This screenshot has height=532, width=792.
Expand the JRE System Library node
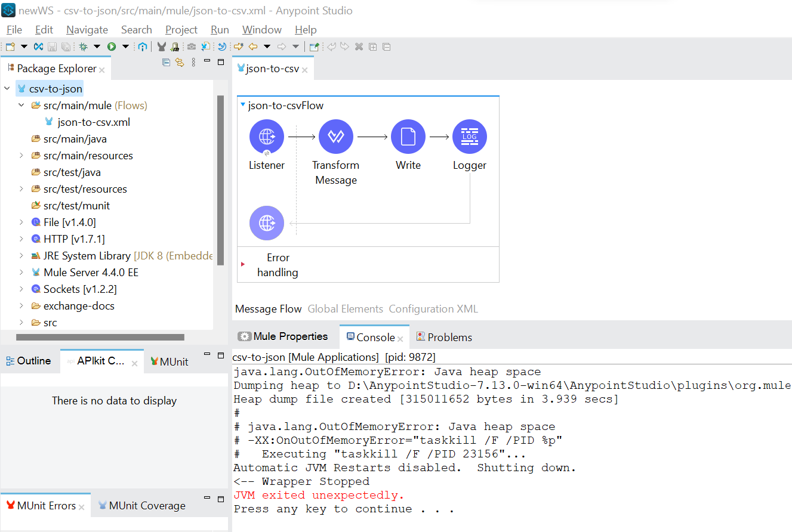[x=21, y=256]
